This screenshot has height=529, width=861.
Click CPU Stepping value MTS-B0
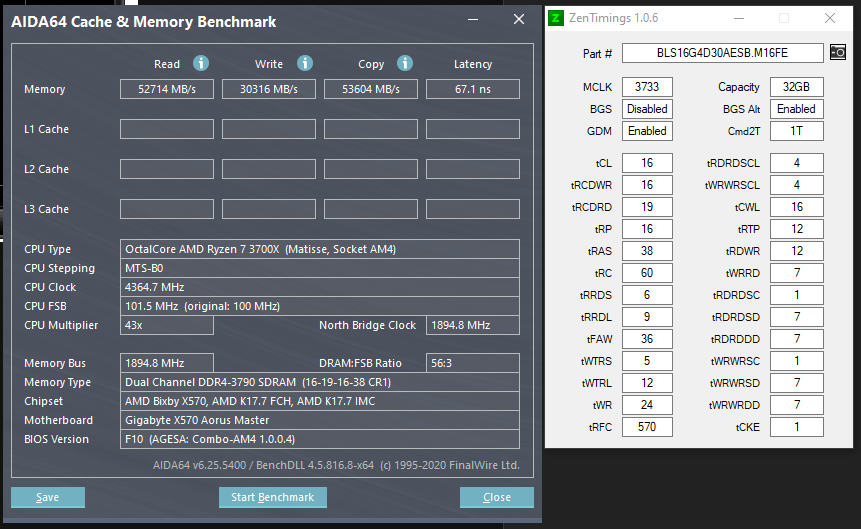pyautogui.click(x=320, y=268)
